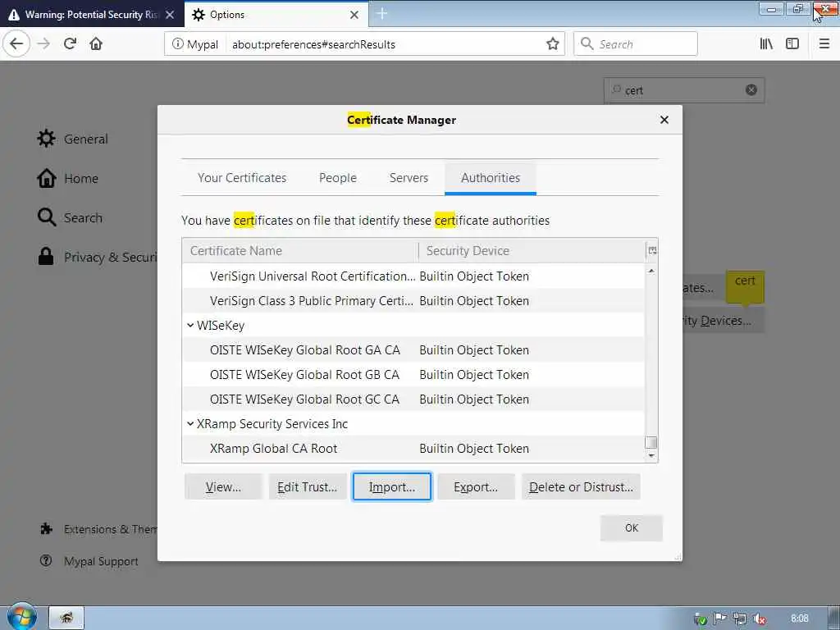Switch to the Servers tab
The image size is (840, 630).
[409, 178]
